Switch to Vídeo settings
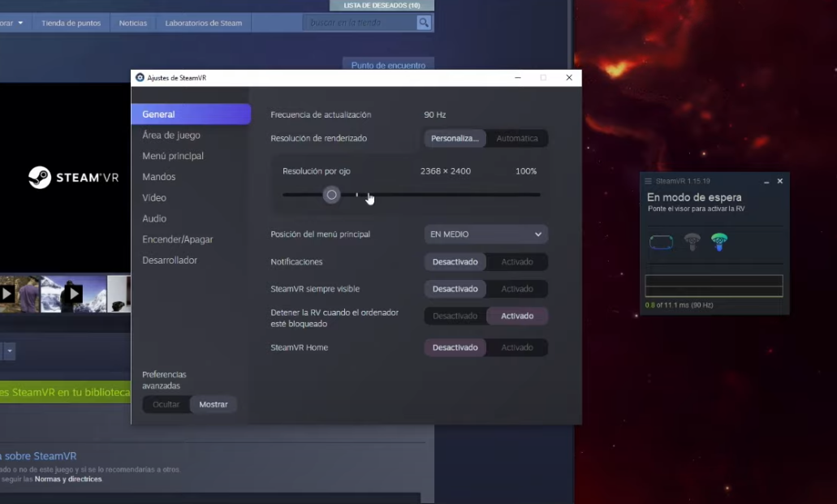 153,197
